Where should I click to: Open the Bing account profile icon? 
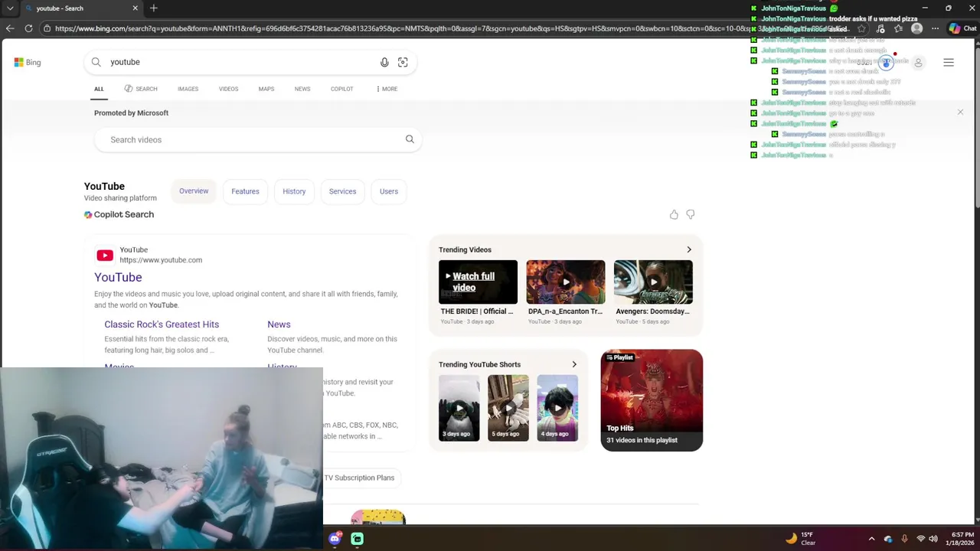[x=918, y=63]
